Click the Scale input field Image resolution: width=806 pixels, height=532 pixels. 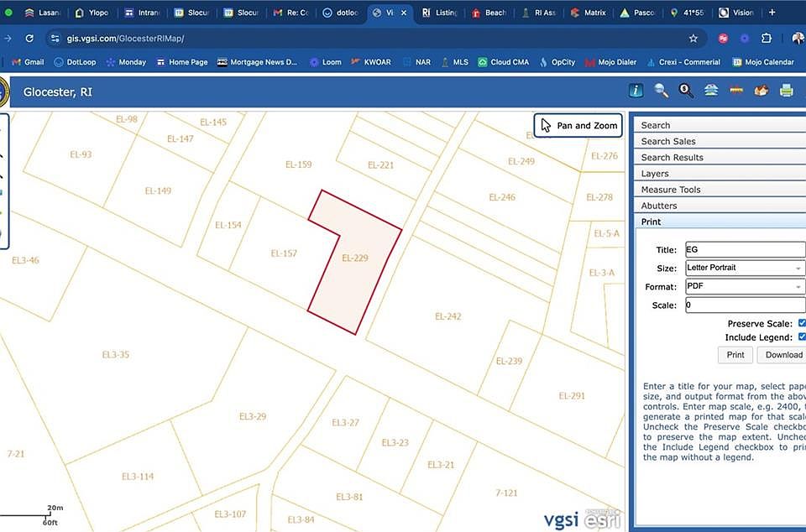pos(746,305)
